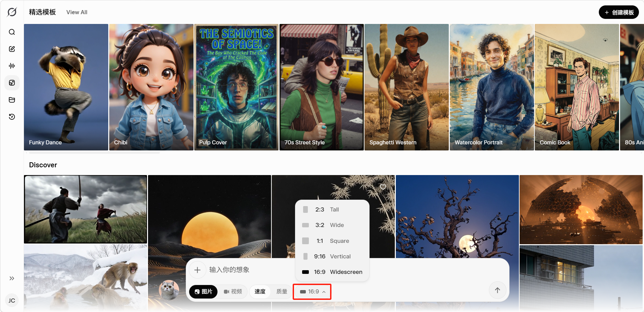The width and height of the screenshot is (644, 312).
Task: Open the concrete building Discover image
Action: (581, 278)
